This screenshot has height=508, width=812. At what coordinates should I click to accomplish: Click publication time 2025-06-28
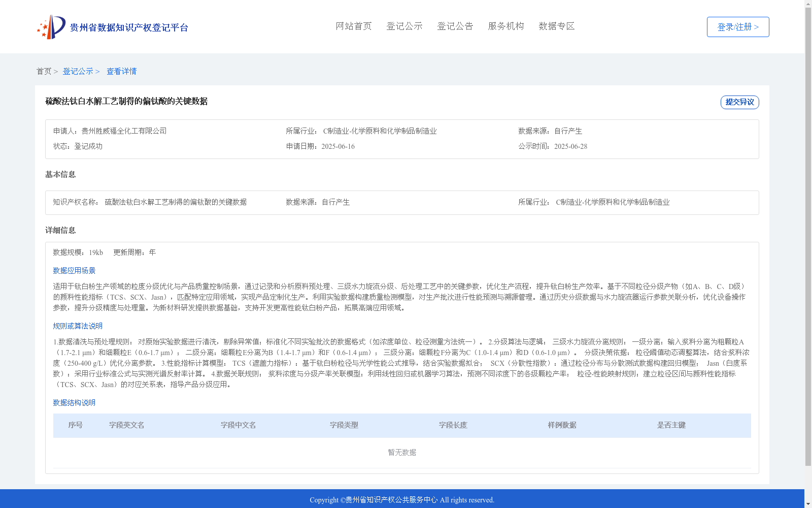(570, 146)
